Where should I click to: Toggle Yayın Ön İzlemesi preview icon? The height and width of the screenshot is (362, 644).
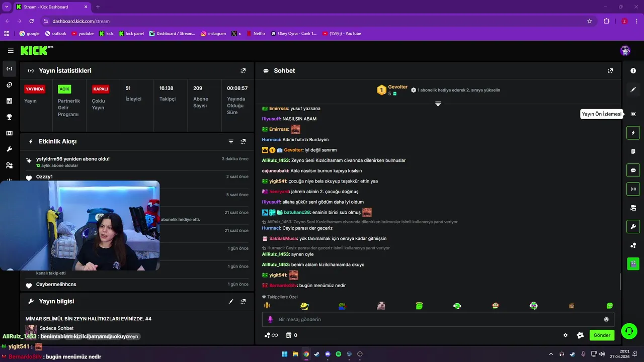633,114
